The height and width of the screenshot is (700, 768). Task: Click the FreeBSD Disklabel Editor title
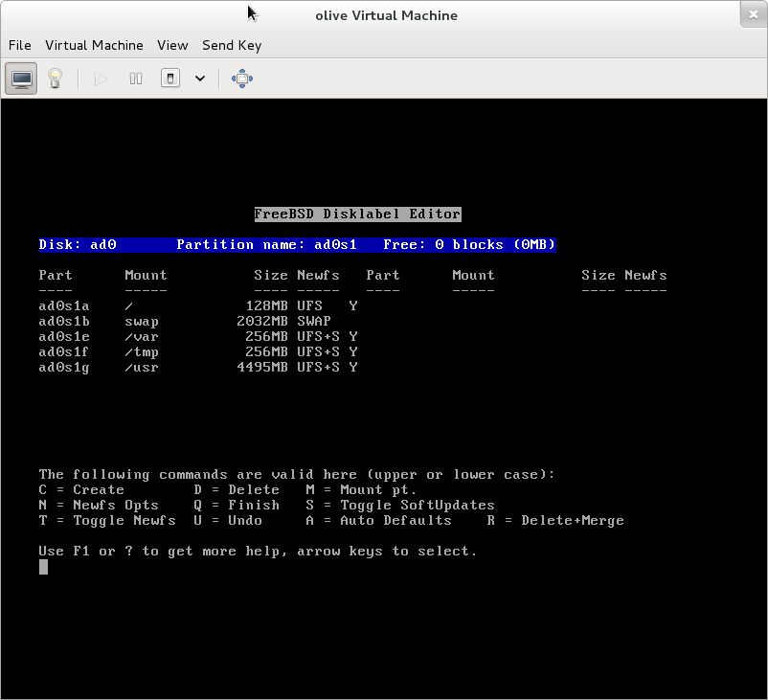click(357, 215)
